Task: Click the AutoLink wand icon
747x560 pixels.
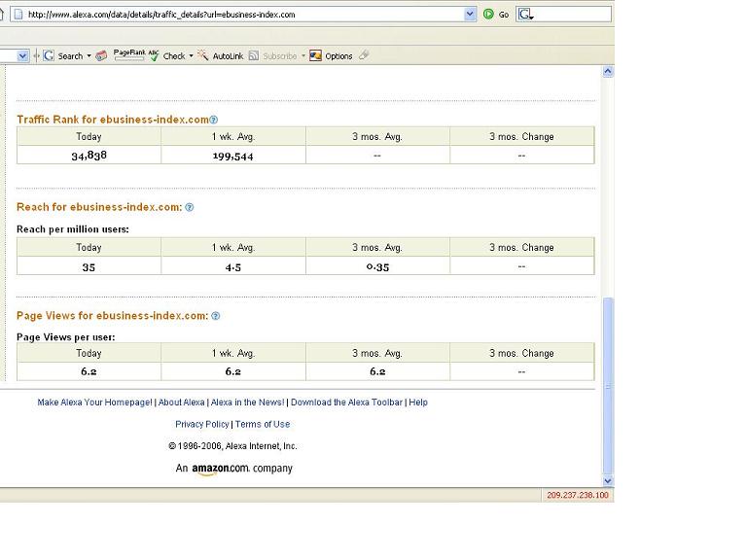Action: (x=203, y=55)
